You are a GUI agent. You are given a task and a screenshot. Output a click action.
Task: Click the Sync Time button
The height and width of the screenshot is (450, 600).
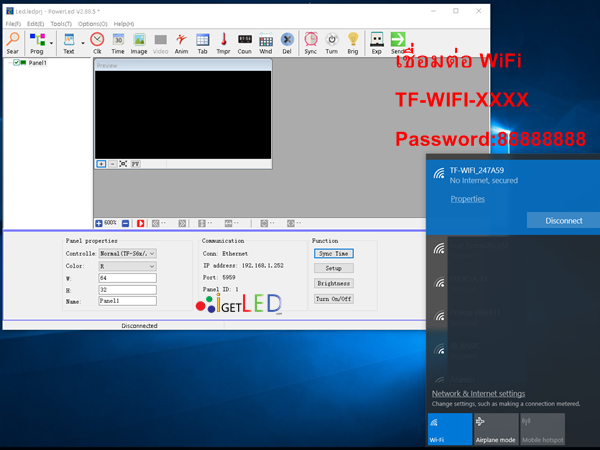[x=334, y=253]
